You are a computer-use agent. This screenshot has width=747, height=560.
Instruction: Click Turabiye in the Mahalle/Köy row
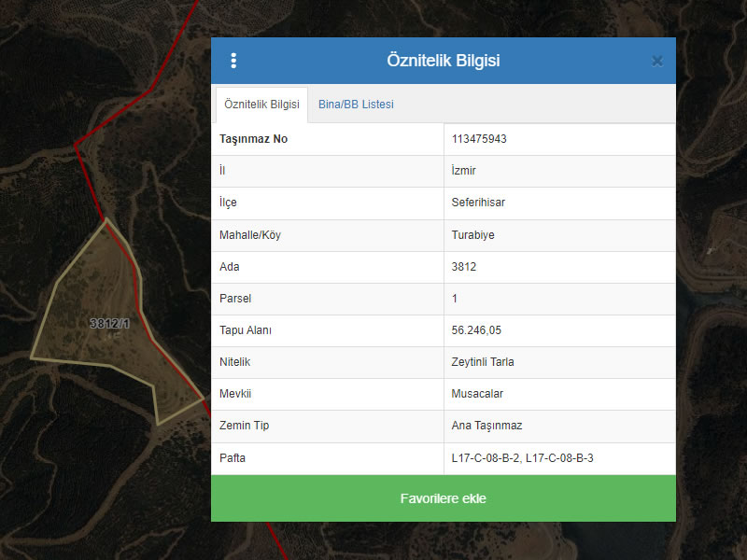472,235
